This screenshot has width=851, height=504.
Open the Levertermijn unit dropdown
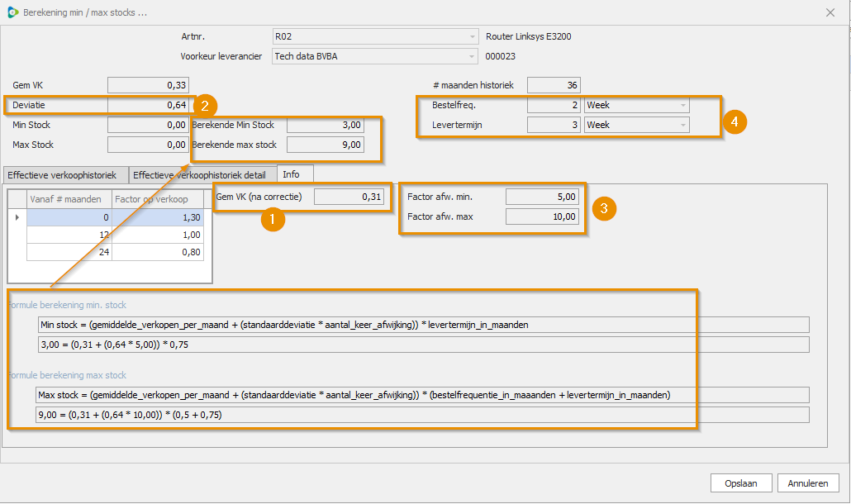pos(682,125)
